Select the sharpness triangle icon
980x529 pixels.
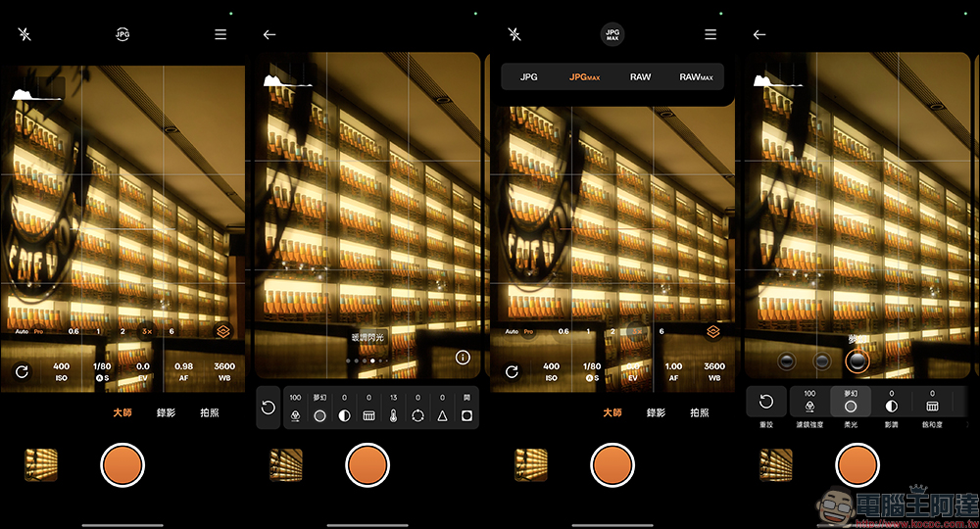point(442,415)
